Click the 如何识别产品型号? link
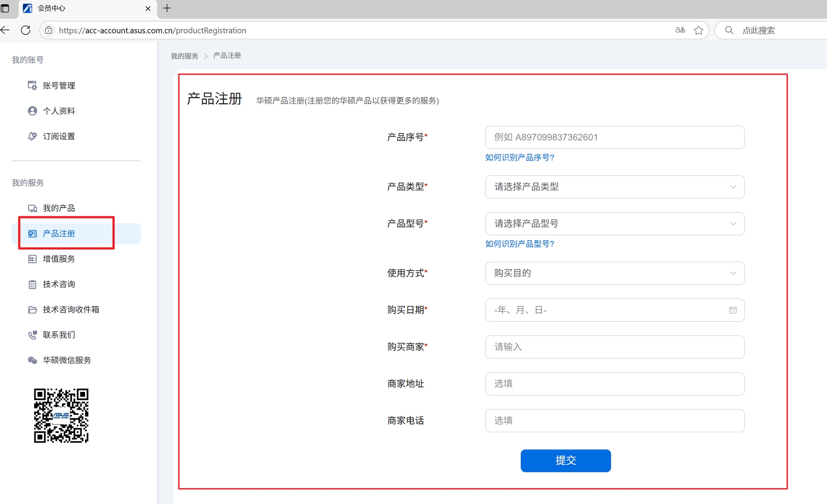 click(x=520, y=244)
